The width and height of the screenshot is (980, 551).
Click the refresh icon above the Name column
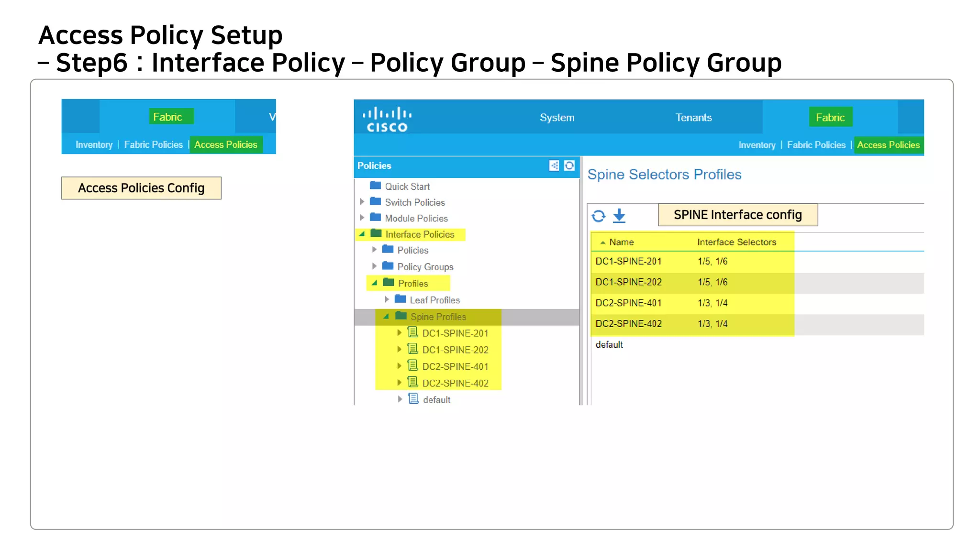tap(598, 216)
